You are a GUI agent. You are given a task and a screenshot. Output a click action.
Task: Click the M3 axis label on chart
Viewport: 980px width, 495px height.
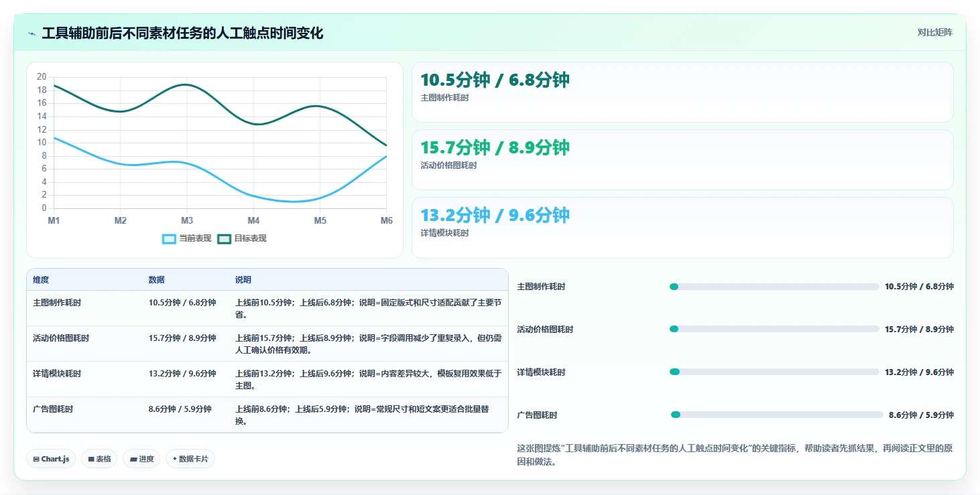pyautogui.click(x=187, y=220)
